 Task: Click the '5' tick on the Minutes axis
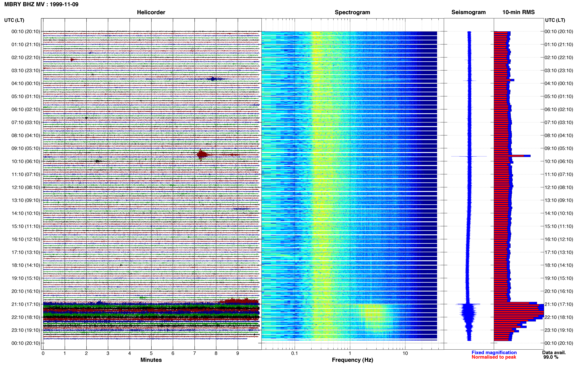151,353
